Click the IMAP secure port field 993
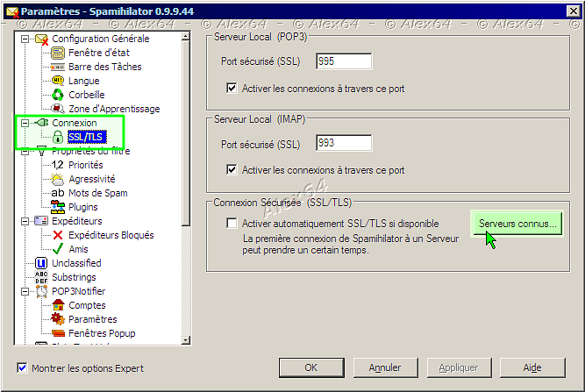This screenshot has width=585, height=392. 344,143
